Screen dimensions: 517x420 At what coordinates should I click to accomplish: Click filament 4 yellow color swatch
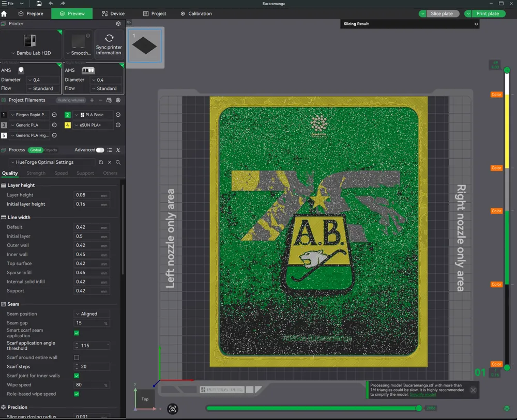[x=67, y=125]
